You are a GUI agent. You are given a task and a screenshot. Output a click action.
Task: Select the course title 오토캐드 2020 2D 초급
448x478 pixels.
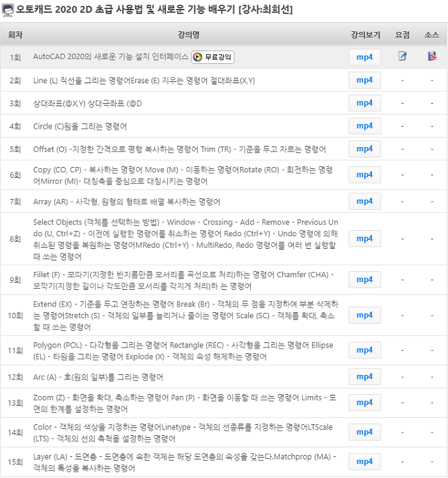(154, 10)
